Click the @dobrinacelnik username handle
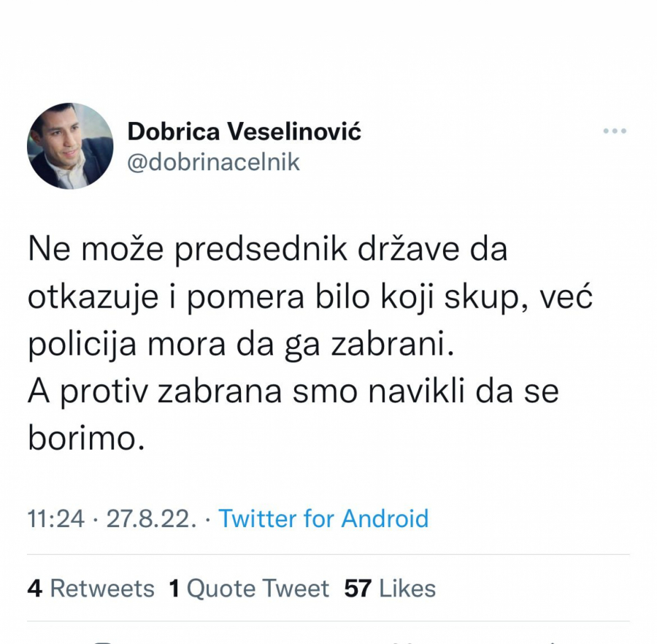This screenshot has width=657, height=644. point(216,162)
